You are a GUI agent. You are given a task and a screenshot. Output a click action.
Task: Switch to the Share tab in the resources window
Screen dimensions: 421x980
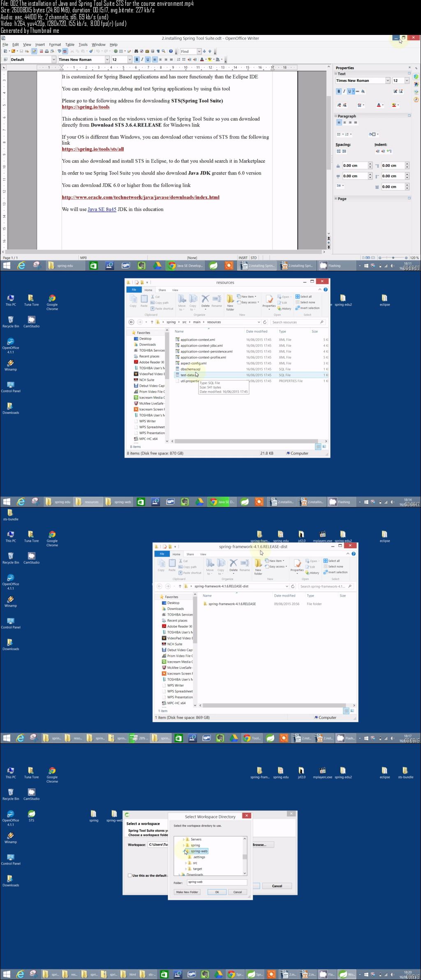point(162,290)
